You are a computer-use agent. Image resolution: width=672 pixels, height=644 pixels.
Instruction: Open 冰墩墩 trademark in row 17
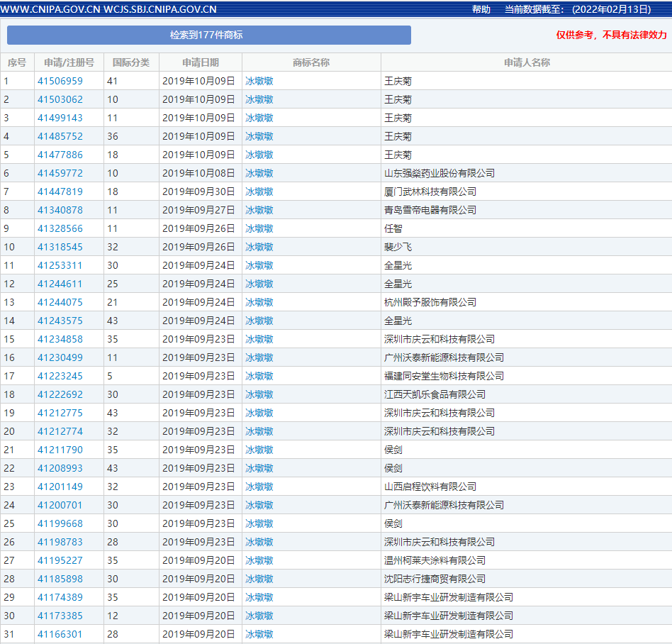[259, 376]
